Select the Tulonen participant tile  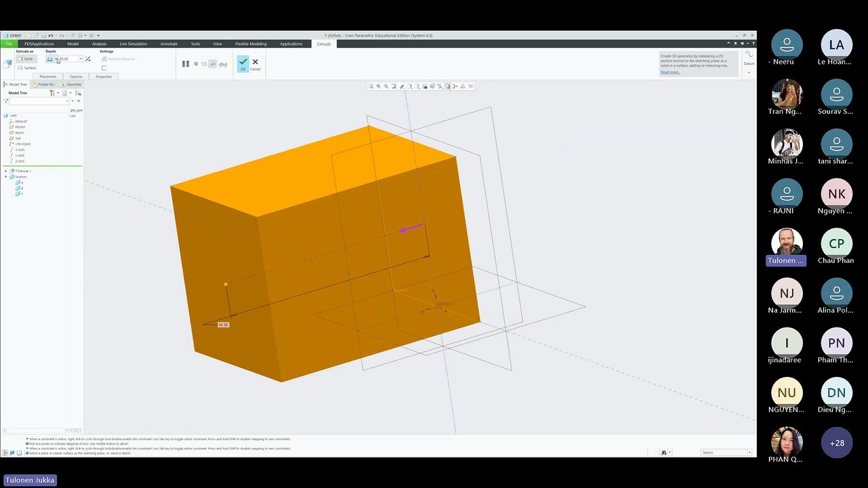[787, 248]
